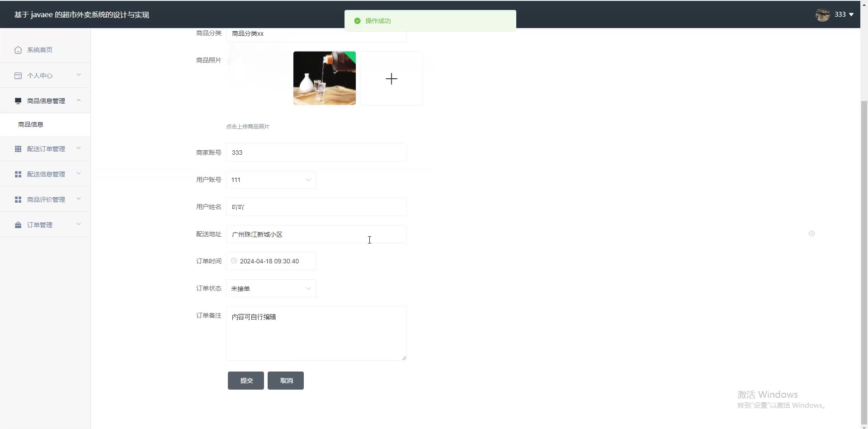The image size is (868, 429).
Task: Select 商品信息 submenu item
Action: click(x=45, y=124)
